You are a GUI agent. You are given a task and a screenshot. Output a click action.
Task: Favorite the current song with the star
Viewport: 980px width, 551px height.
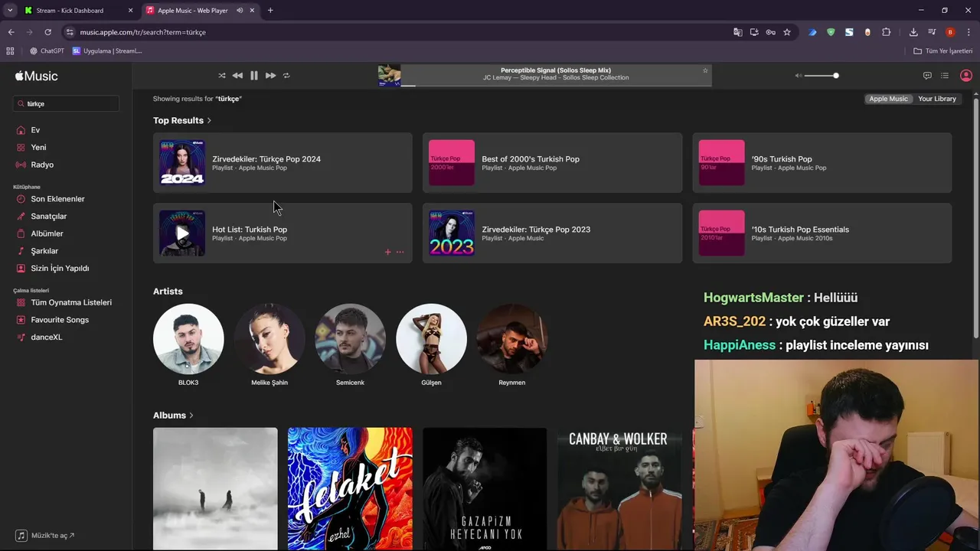(x=705, y=70)
